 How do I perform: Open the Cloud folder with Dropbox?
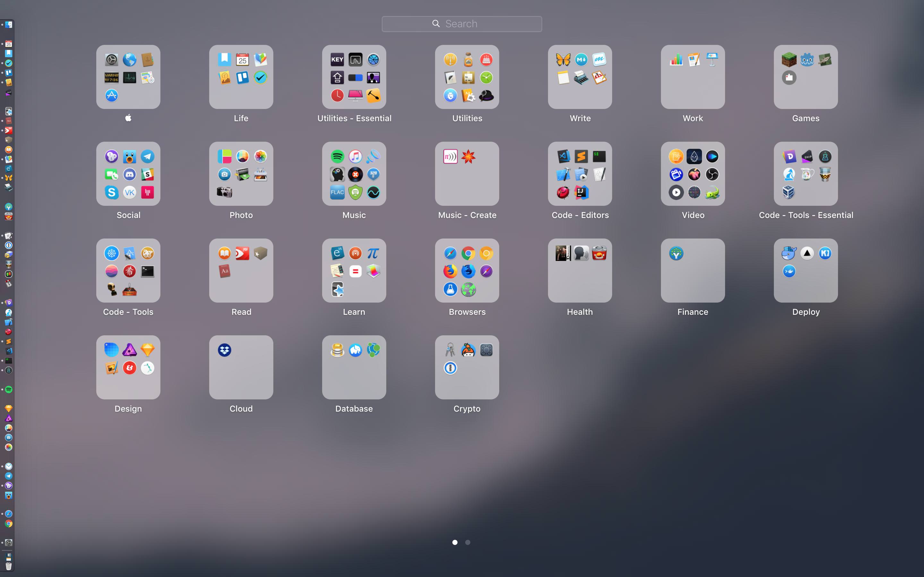click(x=241, y=367)
